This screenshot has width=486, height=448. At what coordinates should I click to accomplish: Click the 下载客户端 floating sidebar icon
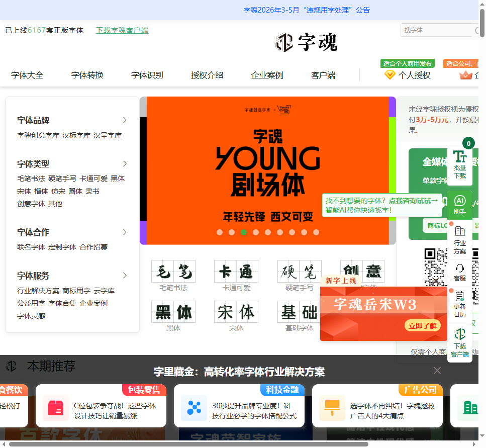click(460, 342)
